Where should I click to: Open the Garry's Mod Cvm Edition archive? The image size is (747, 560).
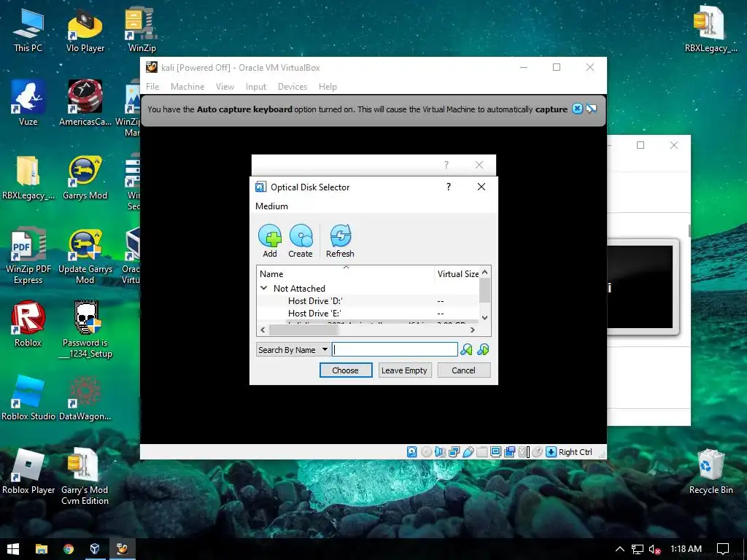[x=85, y=476]
